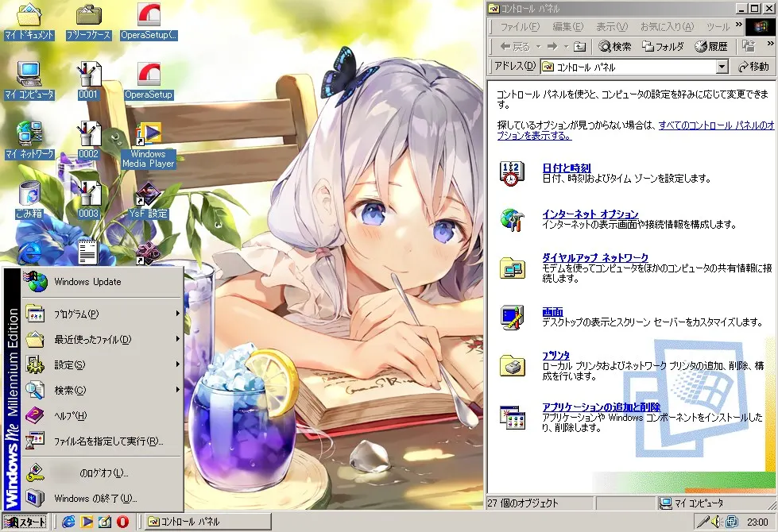
Task: Choose Shut Down Windows in Start menu
Action: coord(102,499)
